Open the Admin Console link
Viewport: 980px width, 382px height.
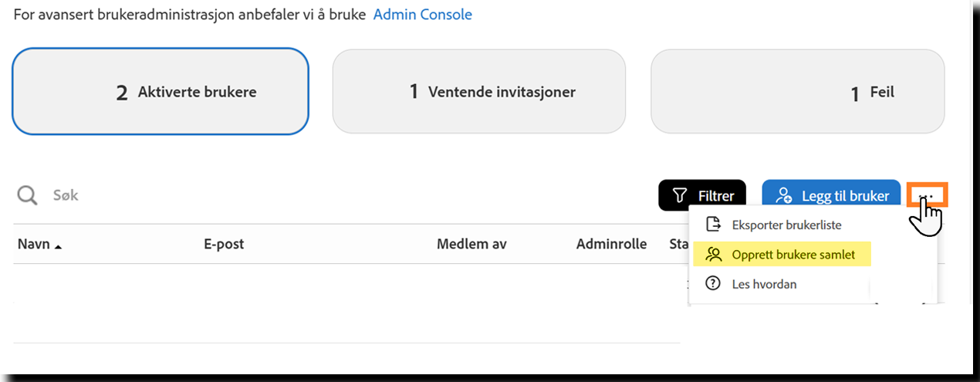pos(422,15)
